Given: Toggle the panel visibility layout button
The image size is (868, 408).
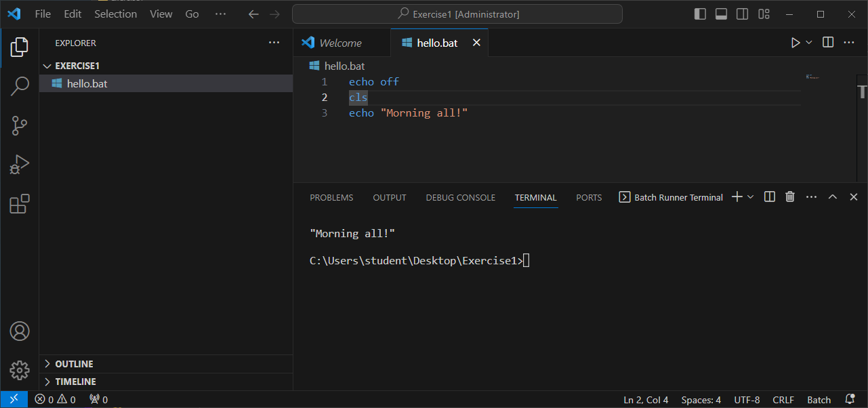Looking at the screenshot, I should point(722,14).
